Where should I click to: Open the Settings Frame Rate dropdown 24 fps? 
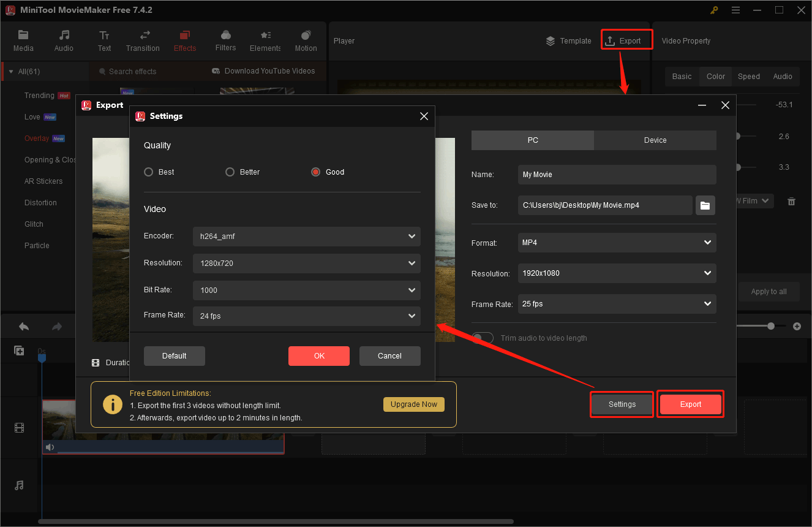click(307, 316)
